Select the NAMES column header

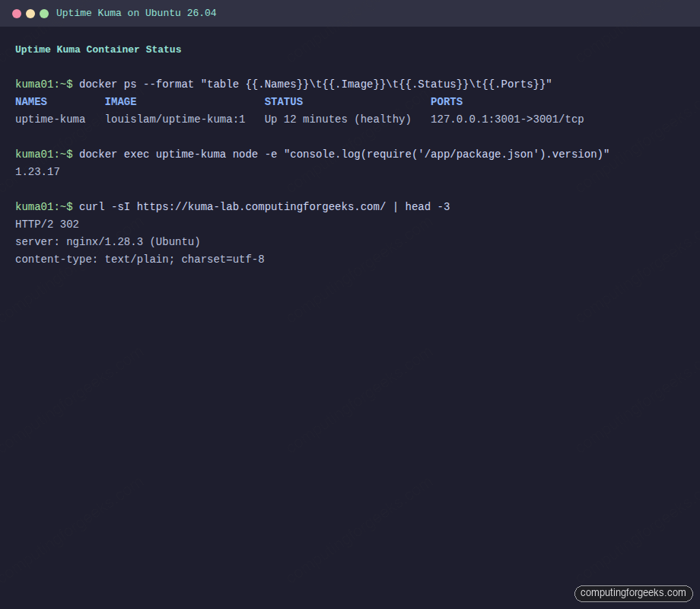[30, 101]
